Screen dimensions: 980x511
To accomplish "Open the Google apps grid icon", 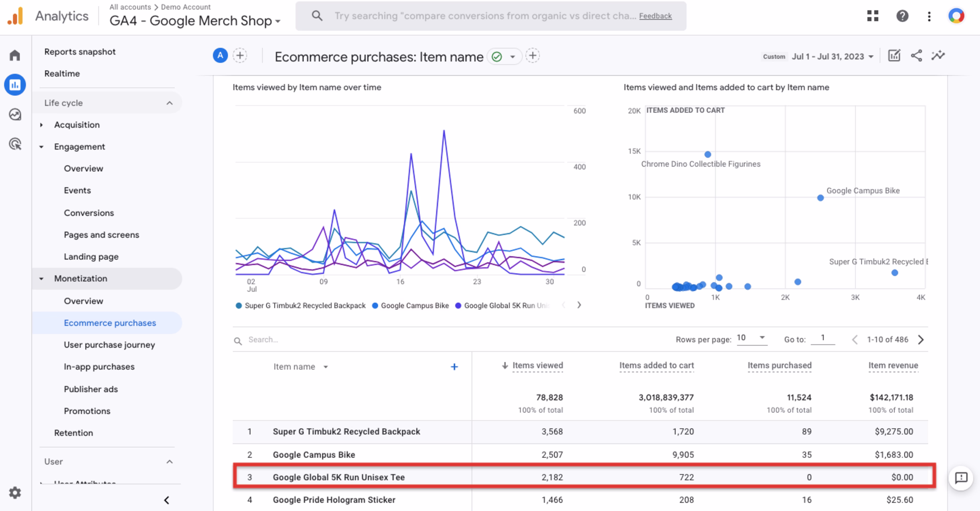I will (x=873, y=16).
